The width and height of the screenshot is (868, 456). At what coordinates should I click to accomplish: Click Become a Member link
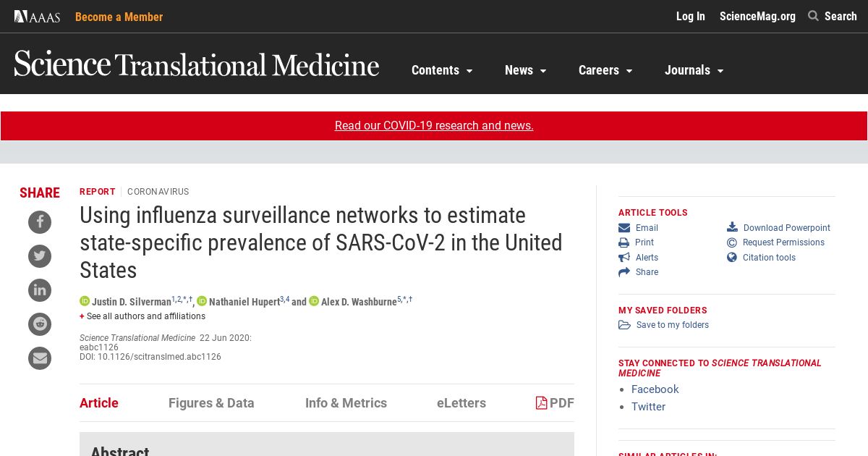119,17
